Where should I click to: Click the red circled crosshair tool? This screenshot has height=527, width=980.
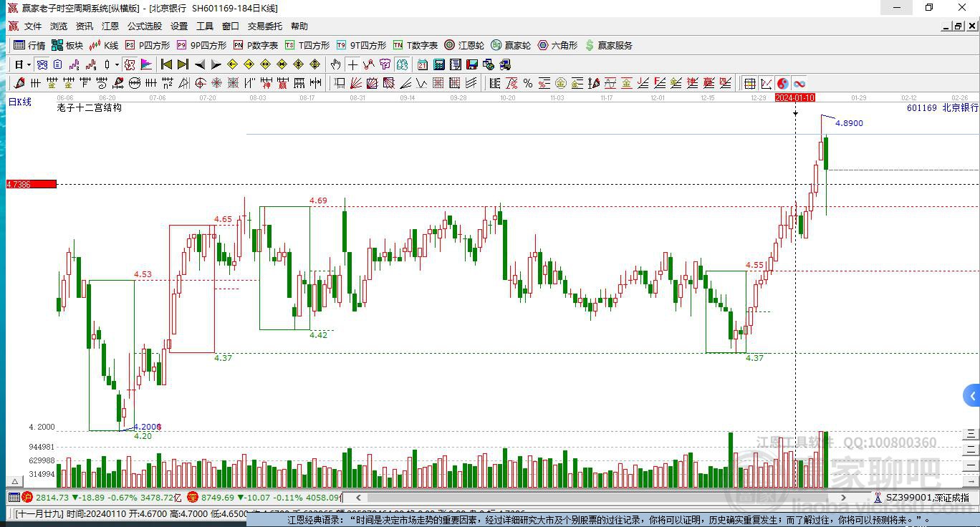coord(200,83)
